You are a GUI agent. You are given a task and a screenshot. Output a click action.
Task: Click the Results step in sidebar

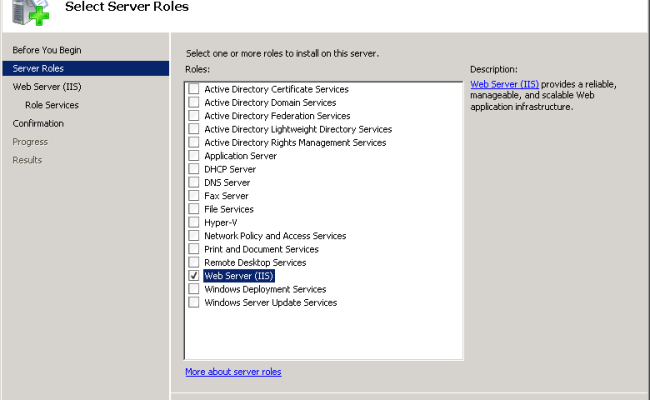27,160
